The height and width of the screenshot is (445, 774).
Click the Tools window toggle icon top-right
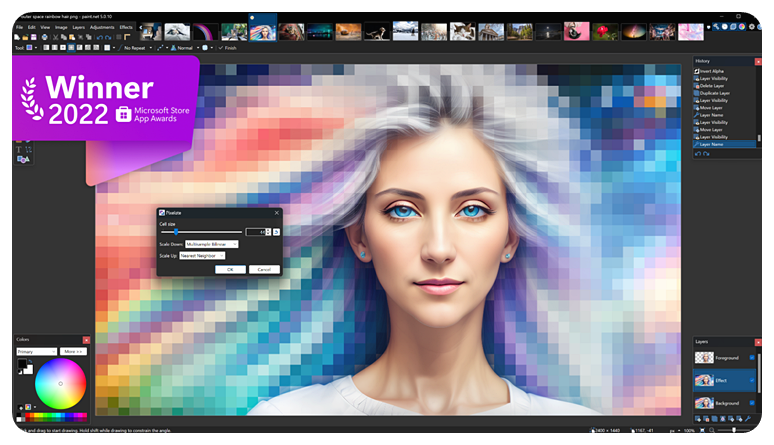coord(716,27)
